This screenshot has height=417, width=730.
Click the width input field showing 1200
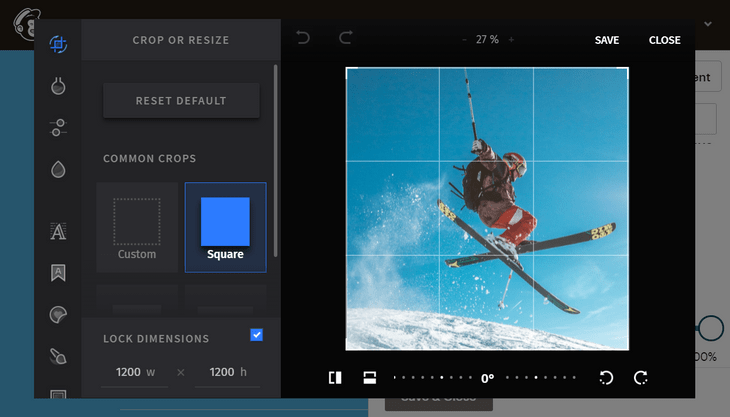pos(128,372)
